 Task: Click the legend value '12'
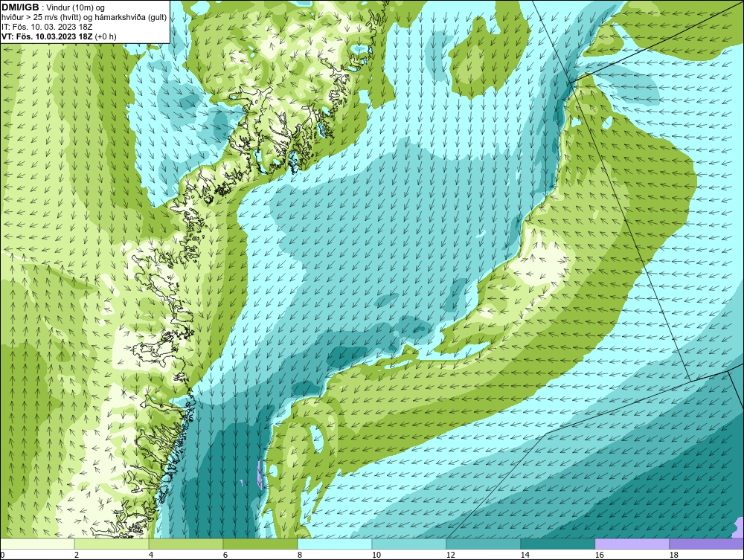click(x=451, y=555)
